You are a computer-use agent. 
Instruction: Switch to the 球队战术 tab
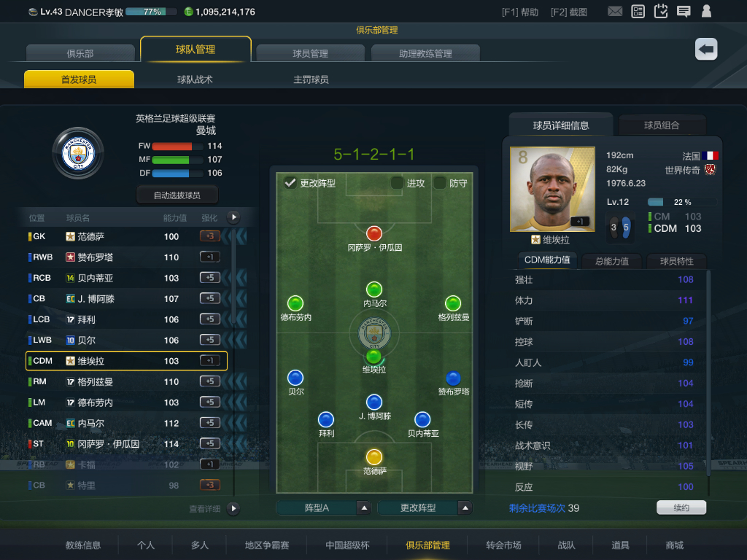pyautogui.click(x=195, y=79)
